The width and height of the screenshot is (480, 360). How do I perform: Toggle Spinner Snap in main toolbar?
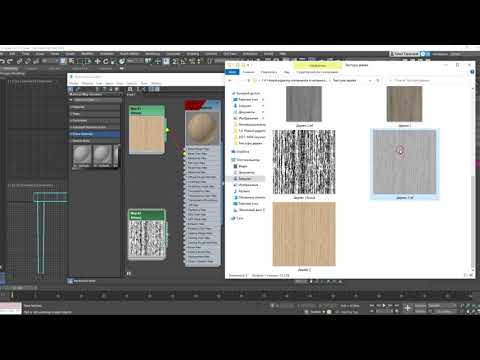pos(199,61)
